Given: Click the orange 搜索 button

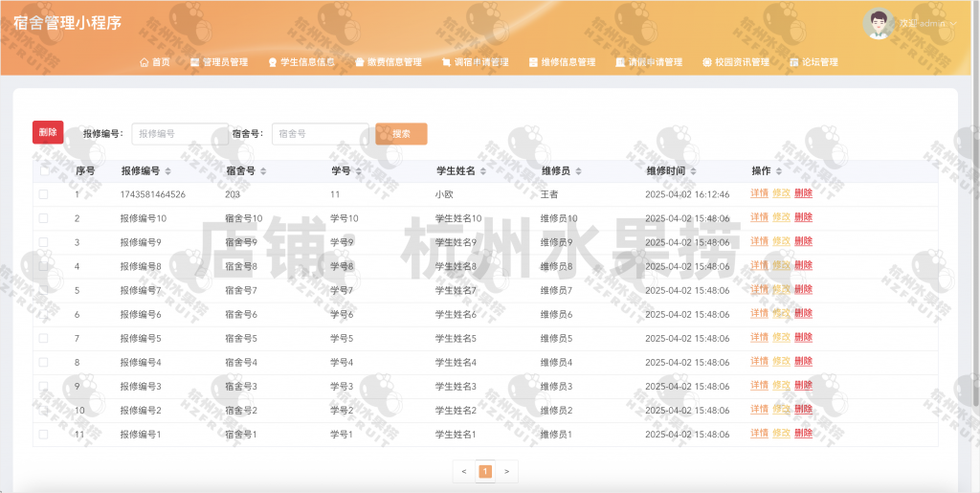Looking at the screenshot, I should tap(401, 134).
